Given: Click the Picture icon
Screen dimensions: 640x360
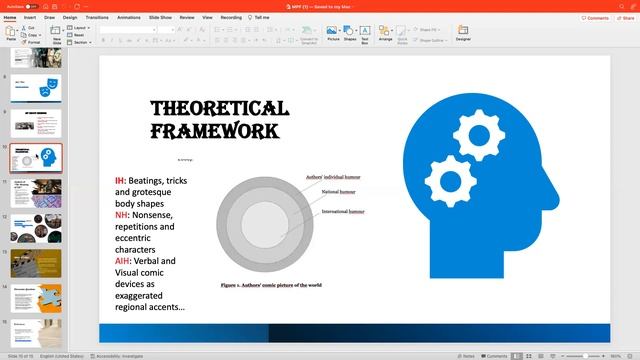Looking at the screenshot, I should 332,30.
